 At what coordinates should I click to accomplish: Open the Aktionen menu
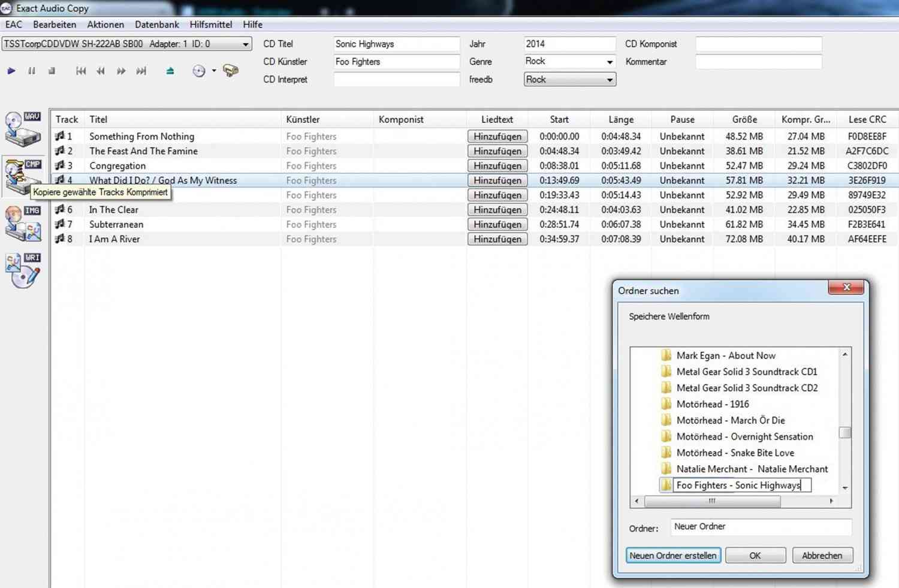tap(105, 25)
